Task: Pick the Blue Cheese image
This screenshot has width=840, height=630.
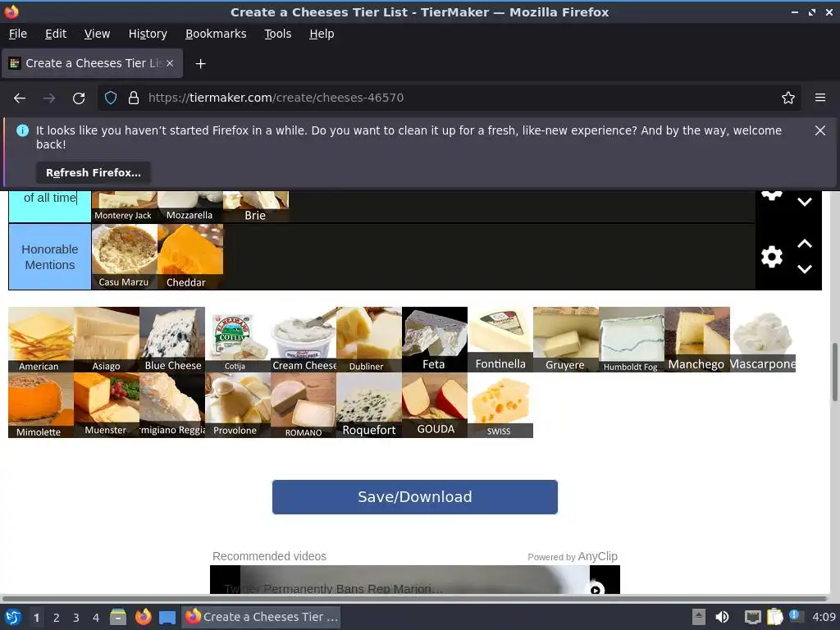Action: point(172,340)
